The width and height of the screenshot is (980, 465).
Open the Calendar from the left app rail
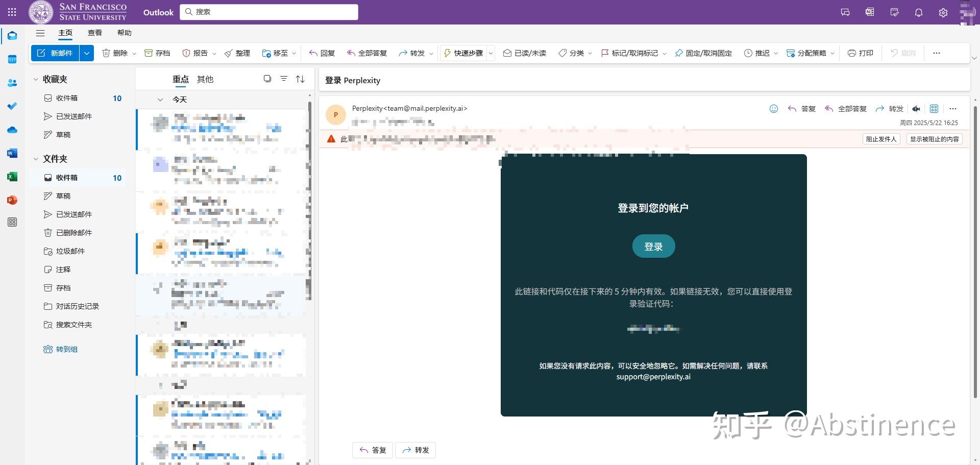[x=12, y=59]
